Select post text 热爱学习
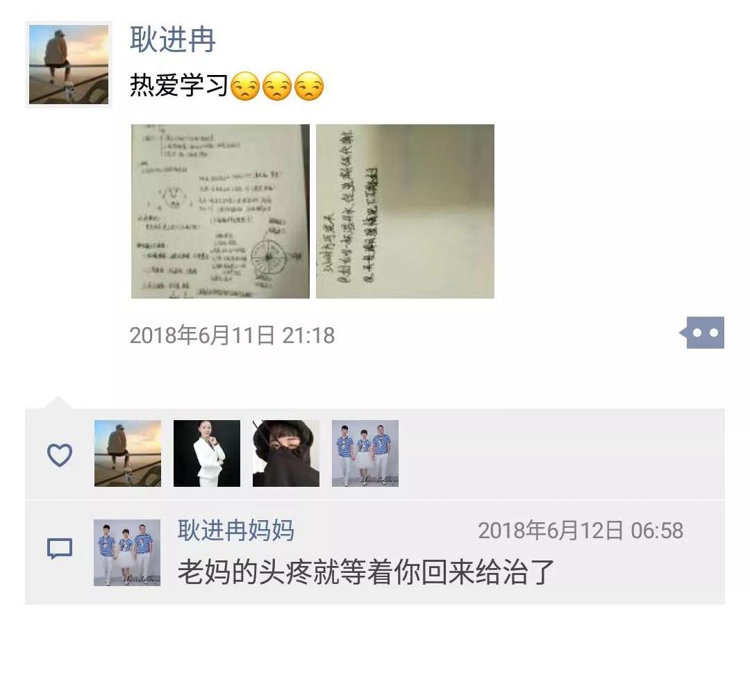This screenshot has width=750, height=700. (x=179, y=85)
